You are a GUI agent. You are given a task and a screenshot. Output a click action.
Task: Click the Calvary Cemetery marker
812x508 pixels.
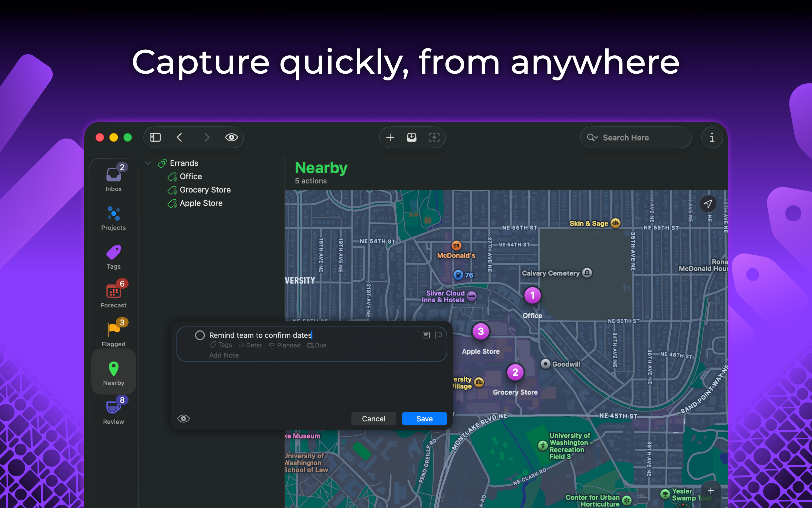(x=587, y=273)
